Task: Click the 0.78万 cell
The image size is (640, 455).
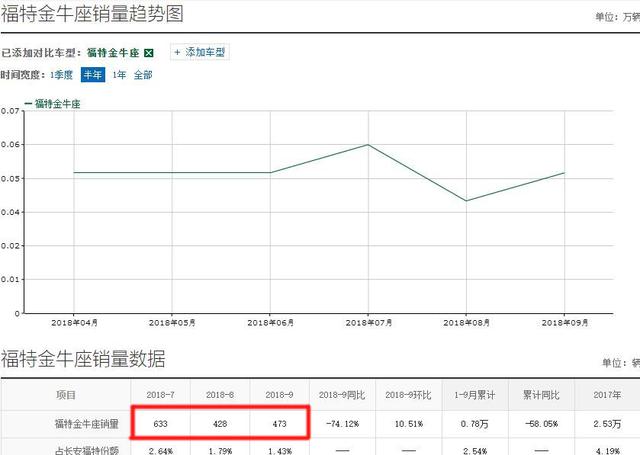Action: pos(474,424)
